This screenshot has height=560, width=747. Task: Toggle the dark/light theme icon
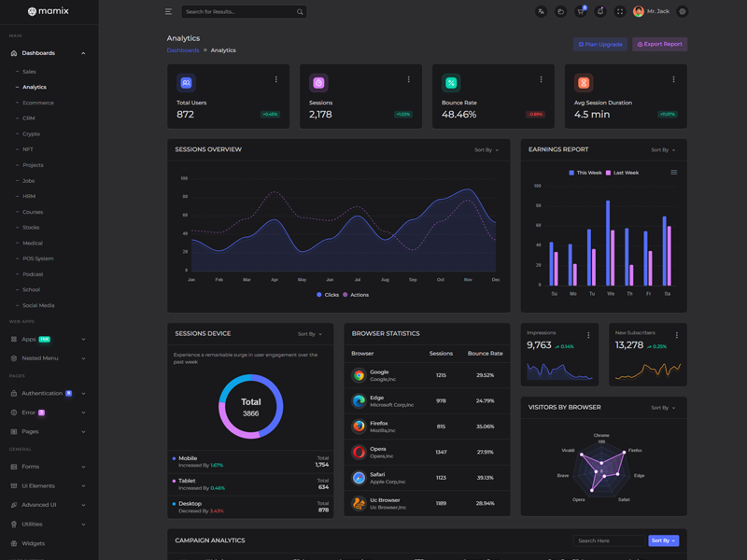coord(560,12)
